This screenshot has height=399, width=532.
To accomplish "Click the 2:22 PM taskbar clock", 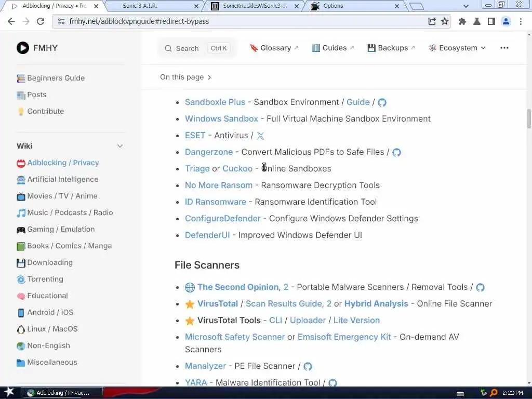I will click(512, 393).
